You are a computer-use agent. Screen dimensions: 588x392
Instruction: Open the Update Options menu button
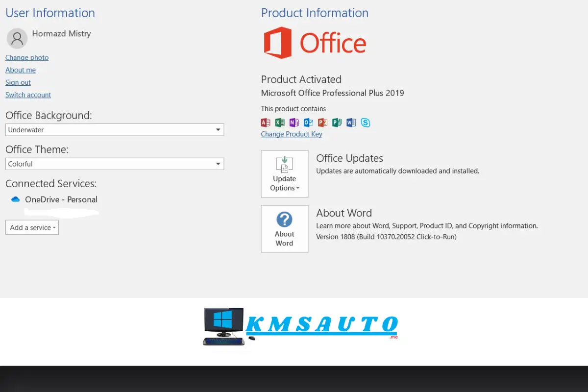[285, 174]
